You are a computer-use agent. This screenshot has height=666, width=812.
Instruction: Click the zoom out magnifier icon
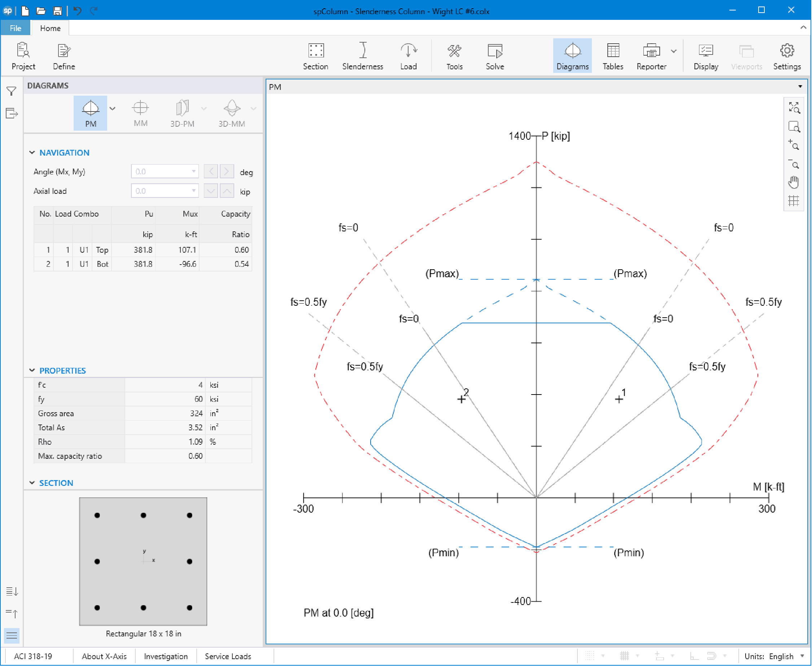(794, 164)
